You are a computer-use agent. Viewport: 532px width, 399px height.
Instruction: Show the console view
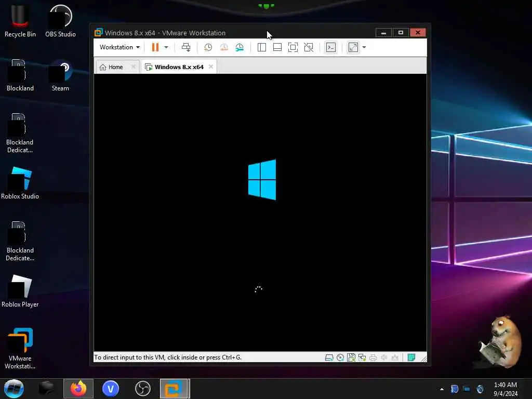331,47
